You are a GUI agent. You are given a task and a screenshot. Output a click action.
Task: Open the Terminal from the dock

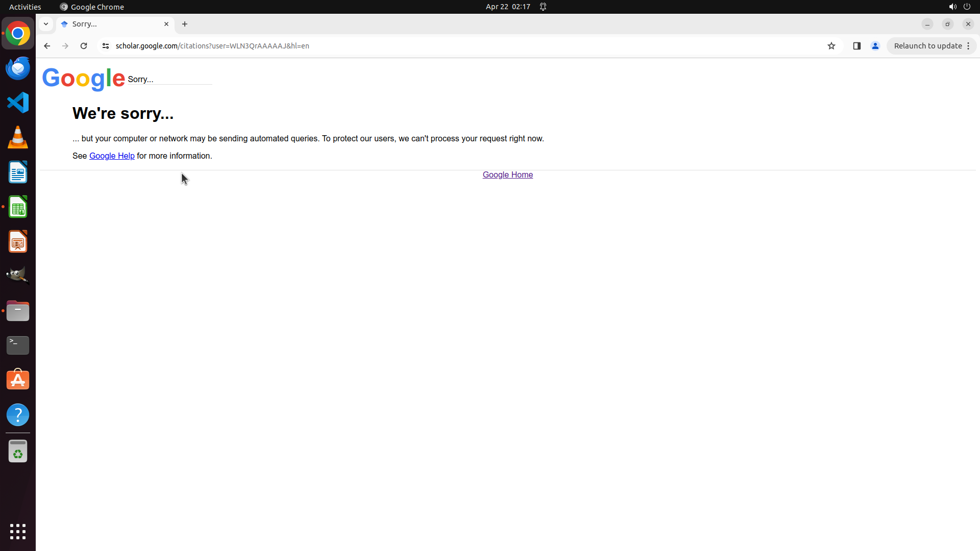click(18, 345)
